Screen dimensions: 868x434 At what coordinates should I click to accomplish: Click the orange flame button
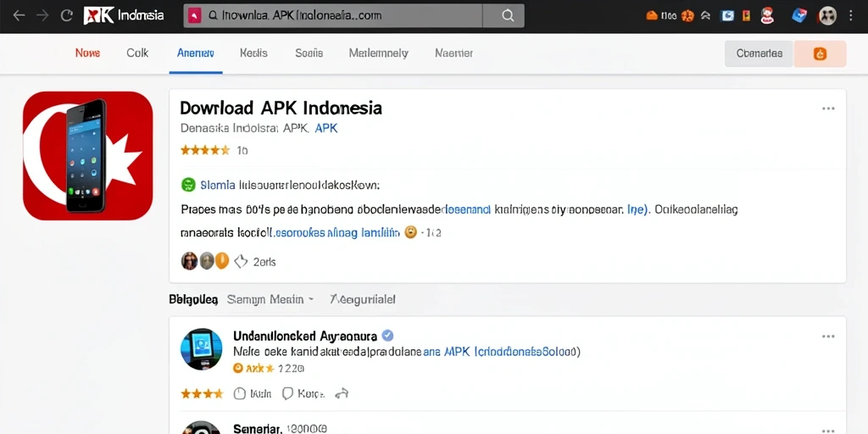pos(820,53)
